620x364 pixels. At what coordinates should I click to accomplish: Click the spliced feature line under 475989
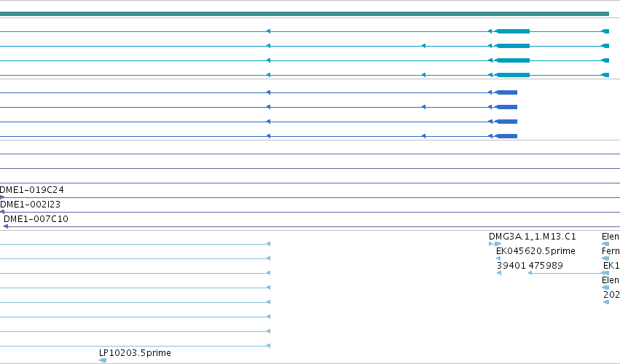coord(568,273)
